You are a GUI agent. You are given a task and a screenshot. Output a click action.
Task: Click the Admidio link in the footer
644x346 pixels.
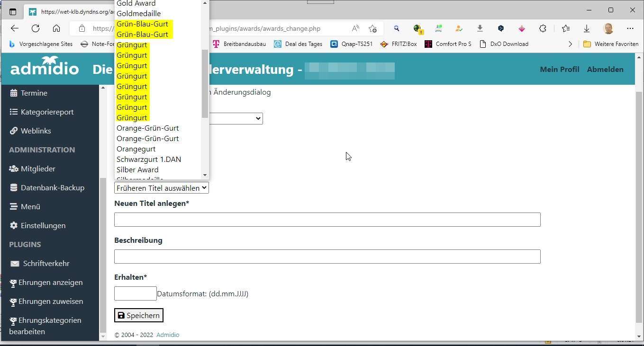click(x=168, y=335)
